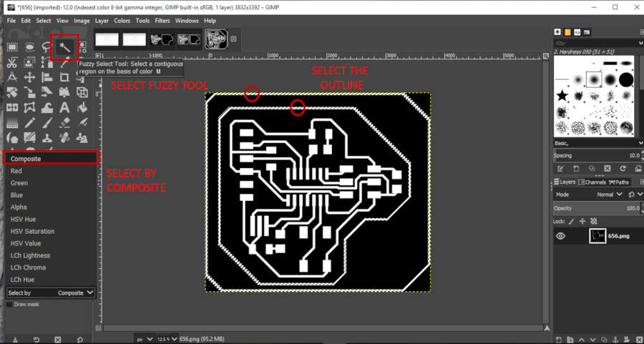Select the Scissors Select tool
Viewport: 644px width, 344px height.
[12, 63]
